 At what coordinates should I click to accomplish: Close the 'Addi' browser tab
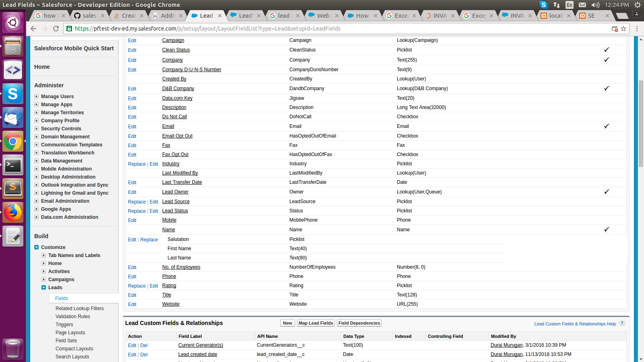181,16
